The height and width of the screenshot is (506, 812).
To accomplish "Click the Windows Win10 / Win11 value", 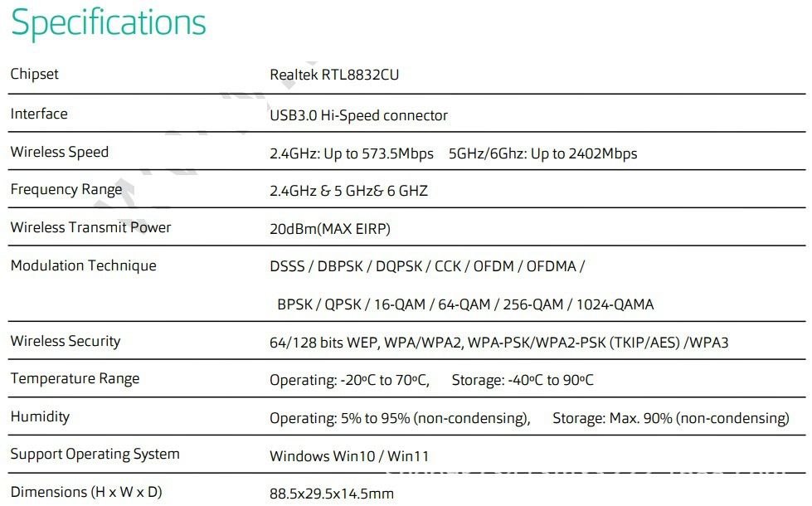I will point(349,455).
